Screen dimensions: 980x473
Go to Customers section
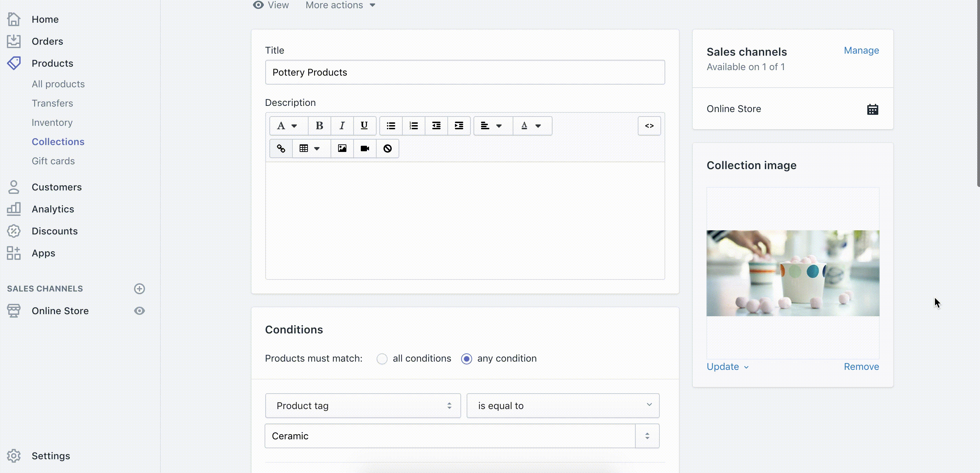point(57,187)
